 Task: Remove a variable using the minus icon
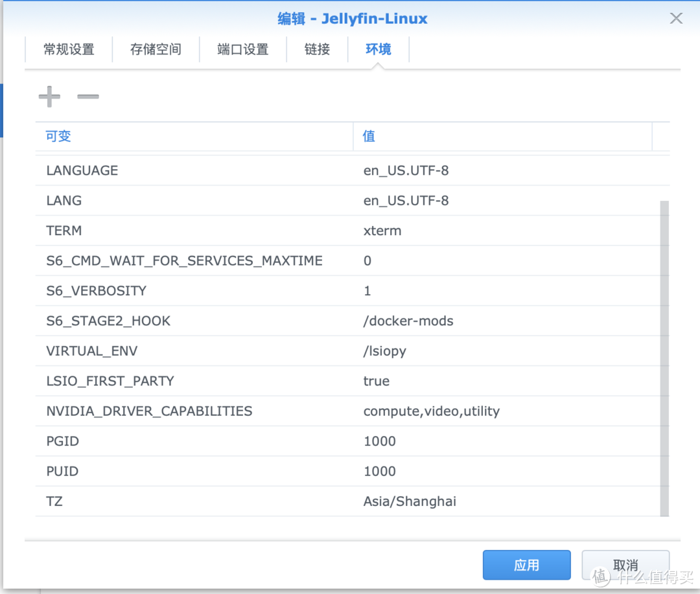pyautogui.click(x=87, y=97)
